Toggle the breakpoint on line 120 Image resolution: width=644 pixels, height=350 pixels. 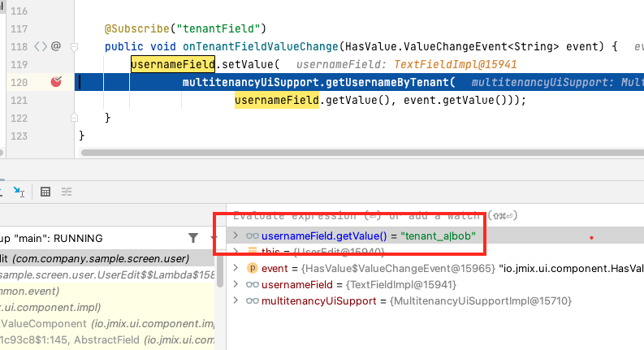(56, 82)
